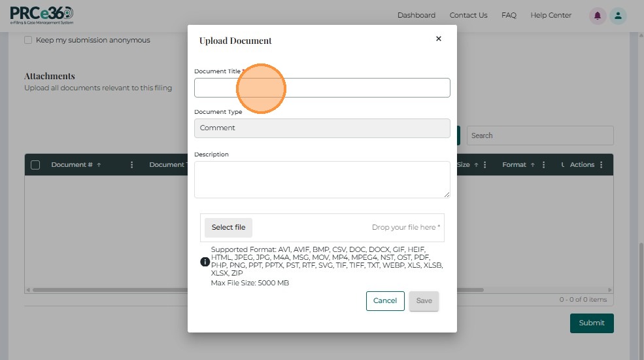
Task: Cancel the document upload
Action: [x=385, y=301]
